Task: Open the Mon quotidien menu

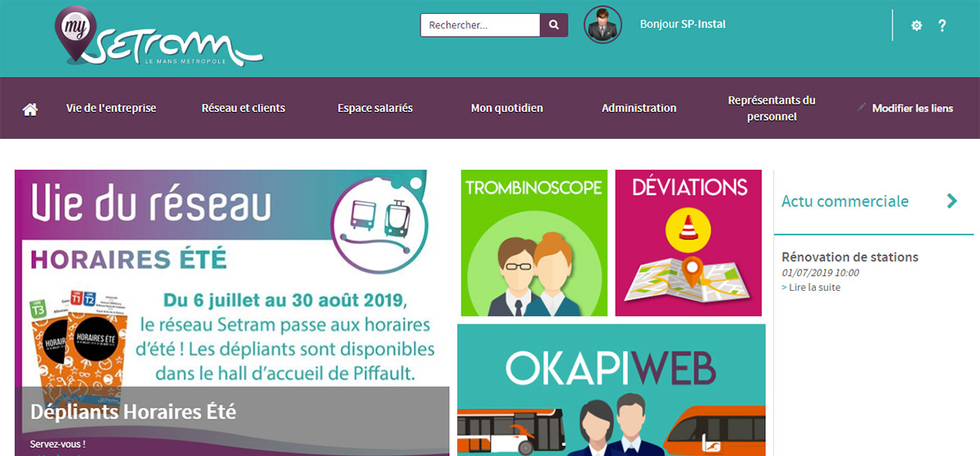Action: [x=507, y=108]
